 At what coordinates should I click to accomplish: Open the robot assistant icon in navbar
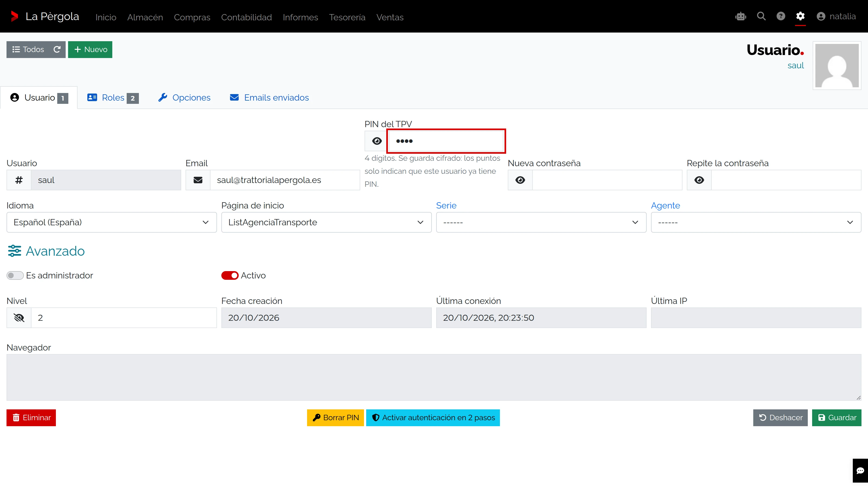(741, 16)
